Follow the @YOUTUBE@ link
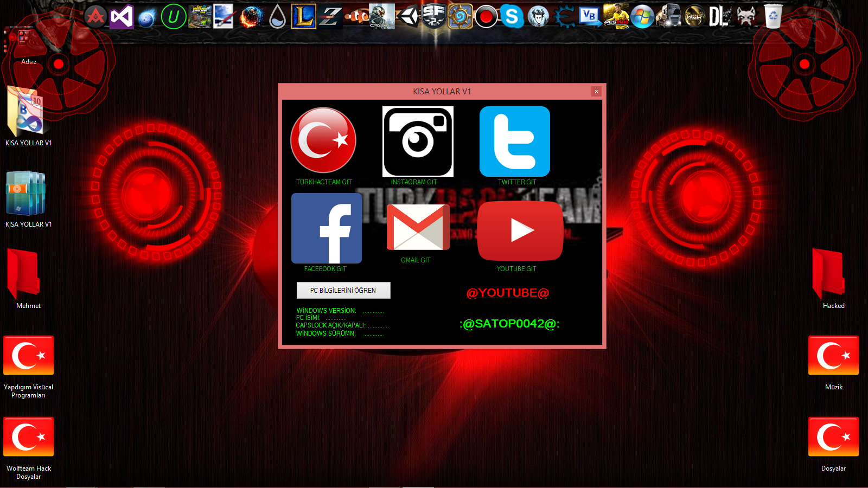The height and width of the screenshot is (488, 868). click(508, 293)
